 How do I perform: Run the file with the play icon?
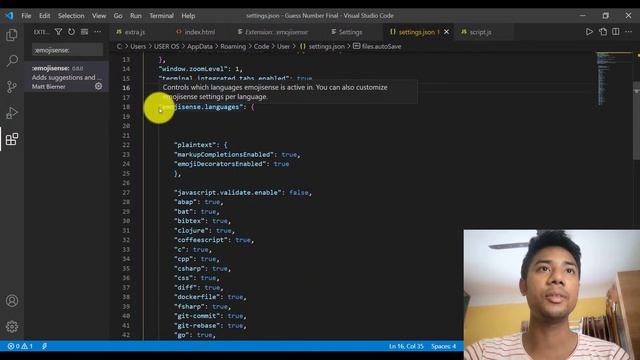tap(589, 32)
